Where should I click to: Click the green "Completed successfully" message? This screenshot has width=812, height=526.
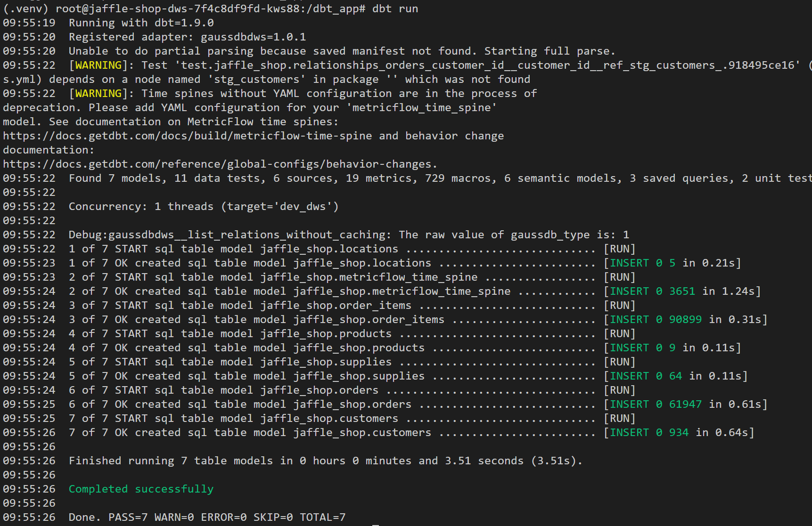tap(141, 489)
